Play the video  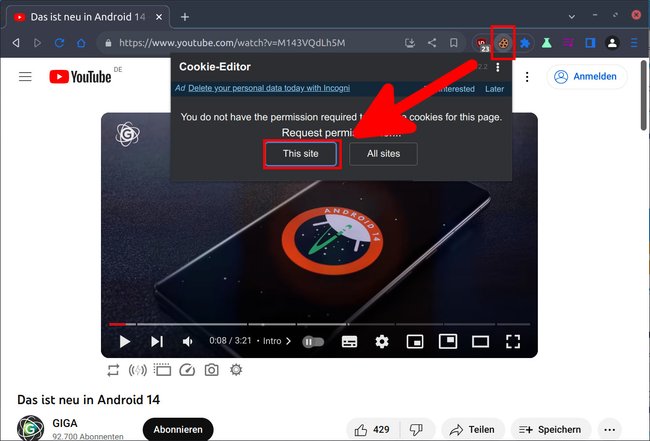[124, 342]
